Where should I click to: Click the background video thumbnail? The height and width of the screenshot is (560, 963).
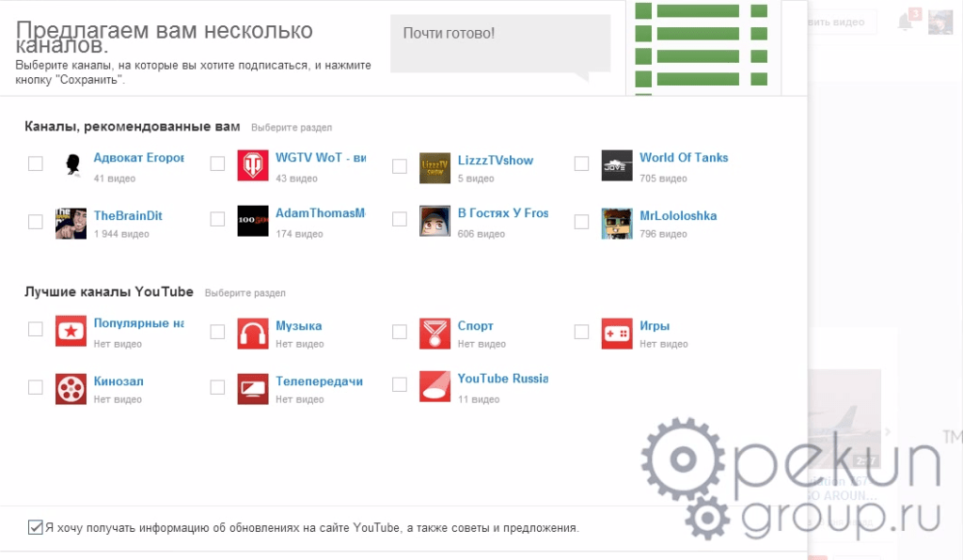(x=845, y=420)
